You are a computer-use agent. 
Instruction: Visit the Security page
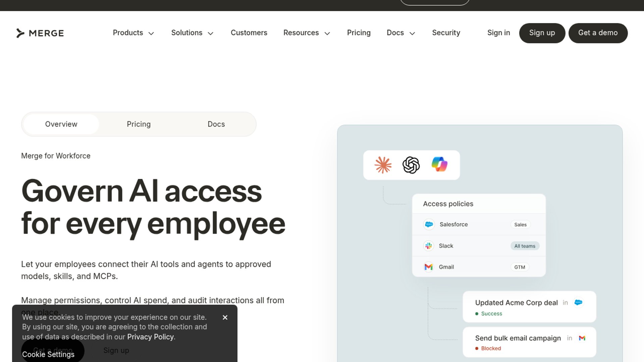pyautogui.click(x=446, y=33)
